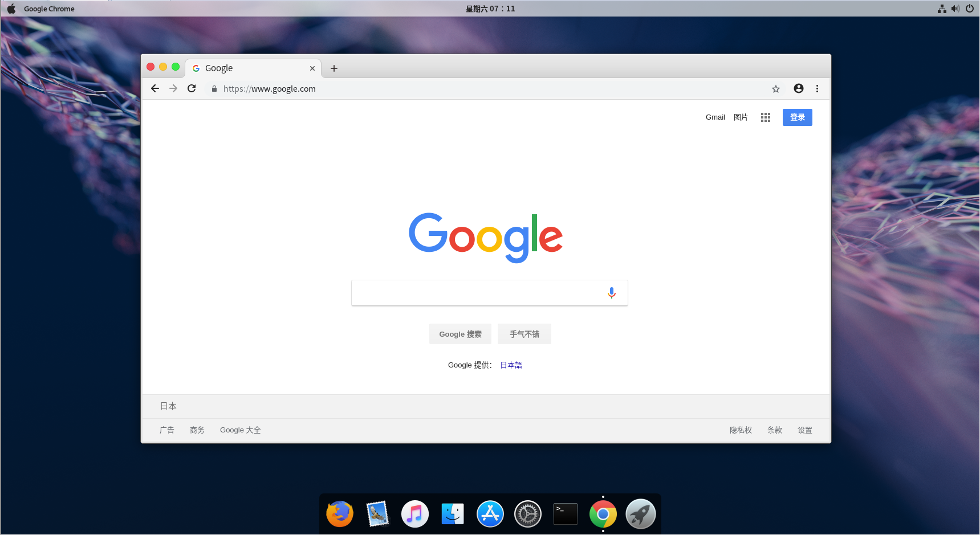Open the 图片 images link
The image size is (980, 535).
[x=741, y=117]
